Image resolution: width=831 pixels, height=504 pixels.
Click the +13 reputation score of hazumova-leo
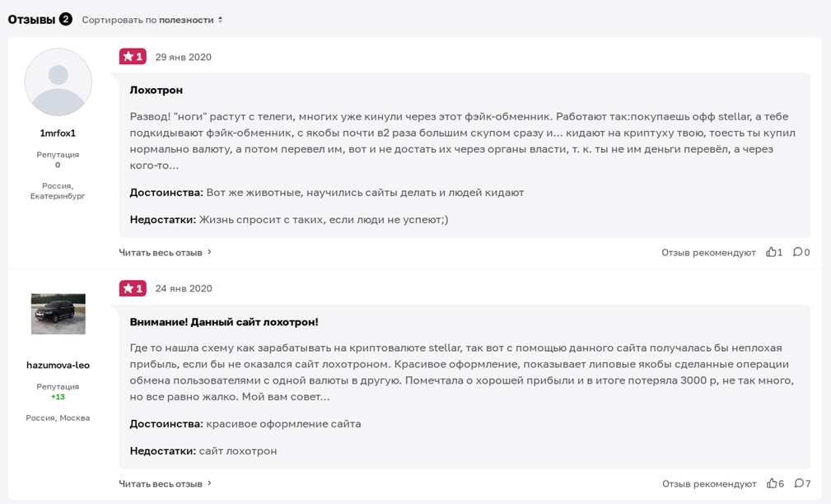pos(58,395)
